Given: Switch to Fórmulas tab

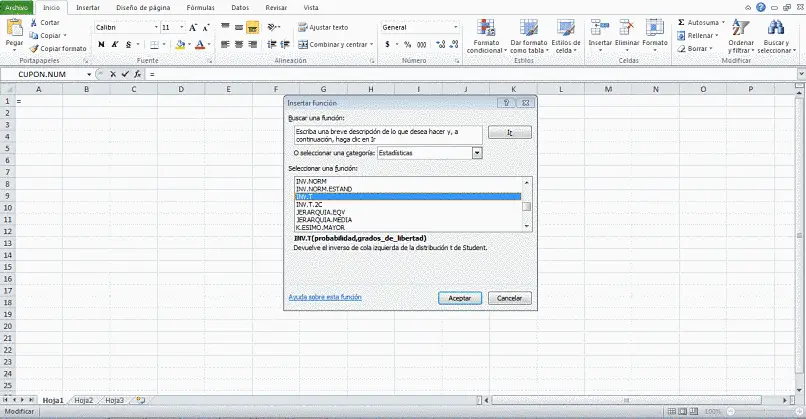Looking at the screenshot, I should coord(200,8).
